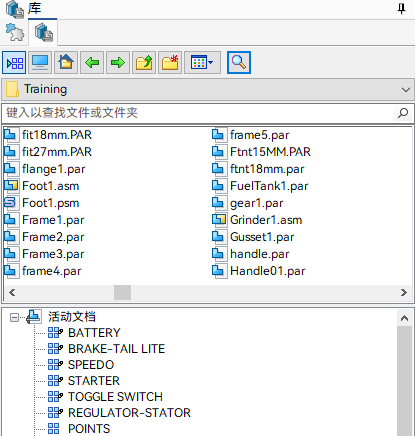Go up one folder level

(144, 63)
